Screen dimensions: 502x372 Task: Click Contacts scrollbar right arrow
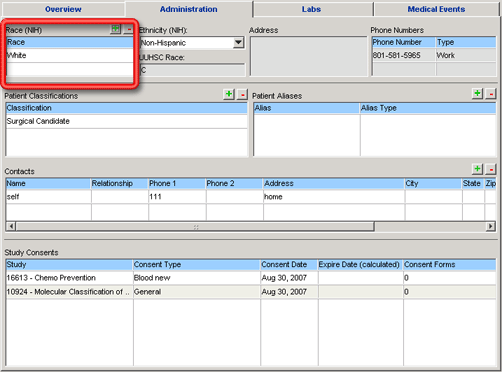tap(490, 226)
